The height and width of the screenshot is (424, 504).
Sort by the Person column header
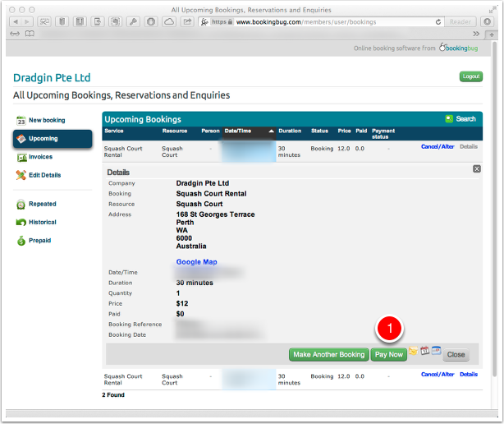pos(210,131)
